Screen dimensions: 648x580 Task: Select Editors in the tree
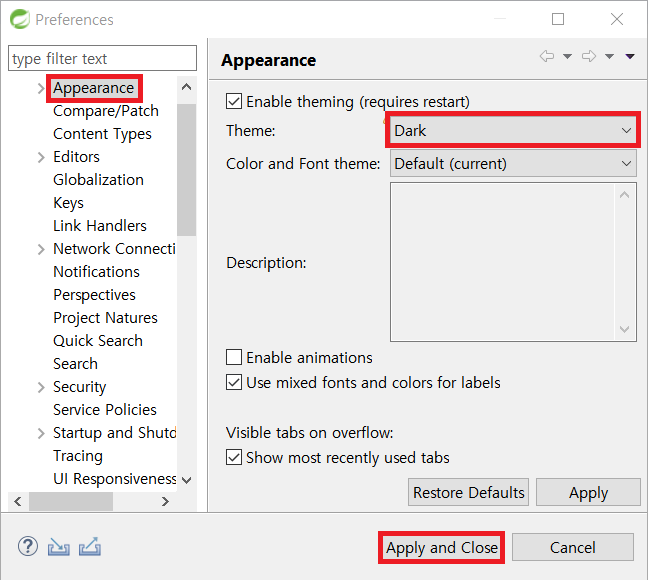coord(76,157)
